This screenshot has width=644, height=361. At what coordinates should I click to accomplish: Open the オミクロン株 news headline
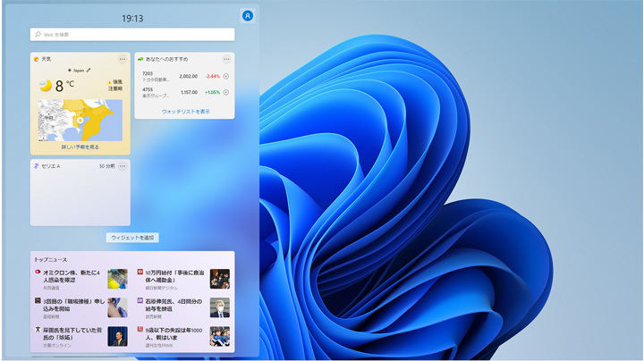[x=72, y=276]
